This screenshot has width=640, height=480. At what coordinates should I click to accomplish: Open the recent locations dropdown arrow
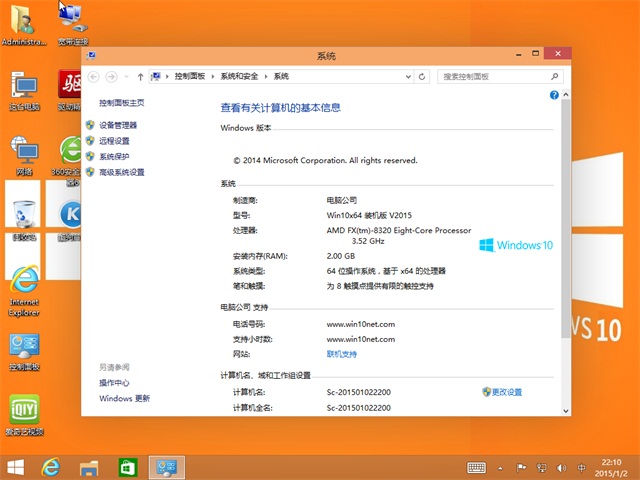pos(126,76)
